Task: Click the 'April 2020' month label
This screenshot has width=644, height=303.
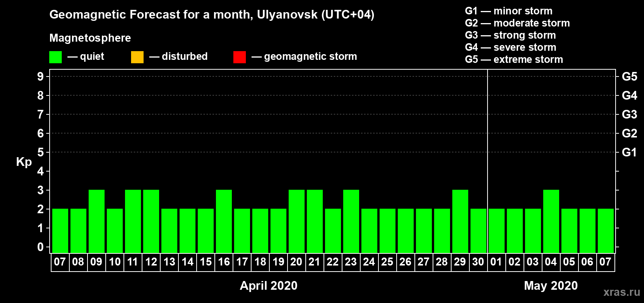Action: click(x=269, y=286)
